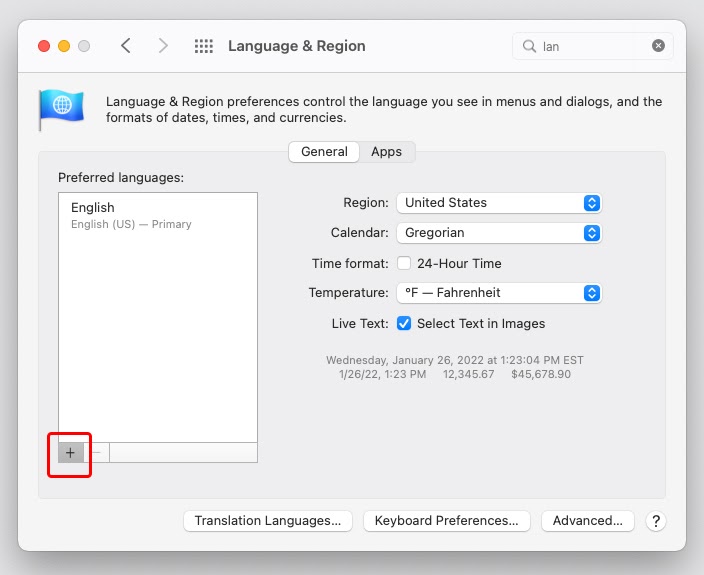The image size is (704, 575).
Task: Select English in the preferred languages list
Action: pos(158,215)
